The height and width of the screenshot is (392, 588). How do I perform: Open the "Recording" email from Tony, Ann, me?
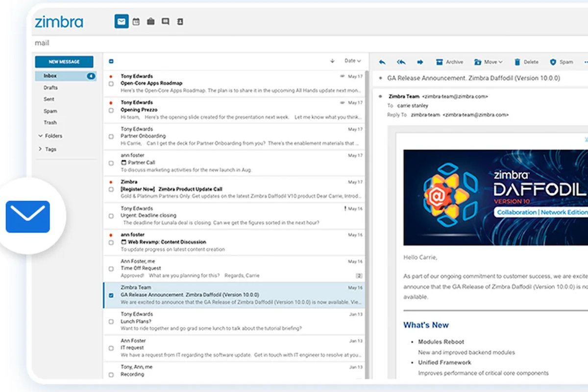click(234, 371)
